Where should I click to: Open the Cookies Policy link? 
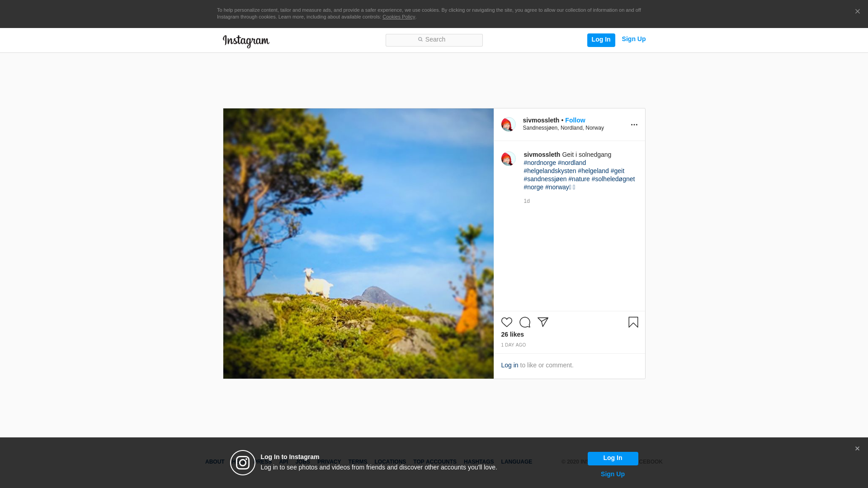pyautogui.click(x=398, y=17)
